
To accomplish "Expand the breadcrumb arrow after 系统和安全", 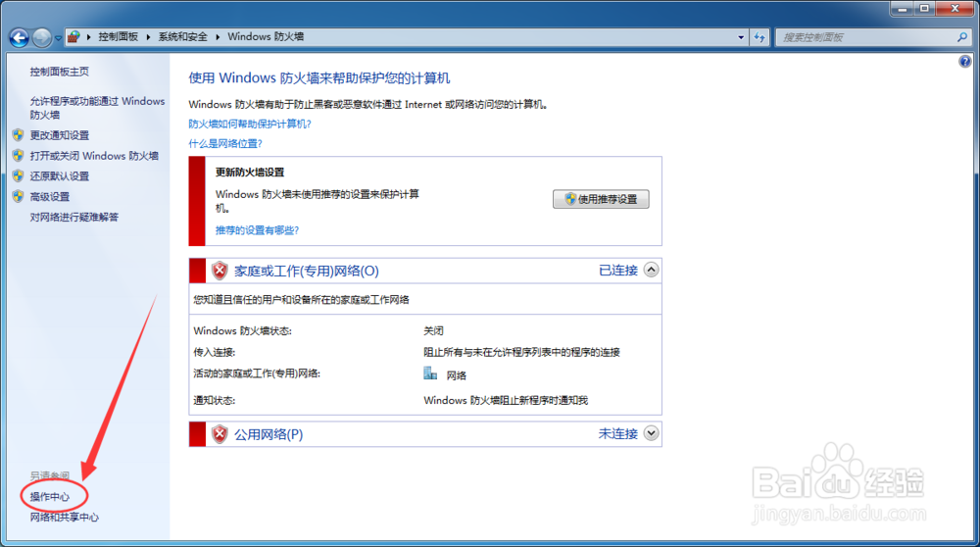I will 218,37.
